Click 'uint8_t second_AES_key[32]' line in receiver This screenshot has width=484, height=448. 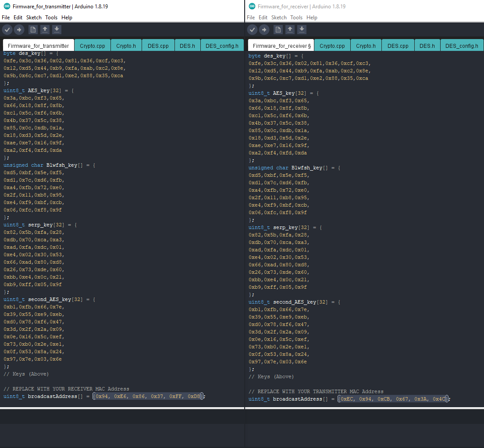coord(295,302)
